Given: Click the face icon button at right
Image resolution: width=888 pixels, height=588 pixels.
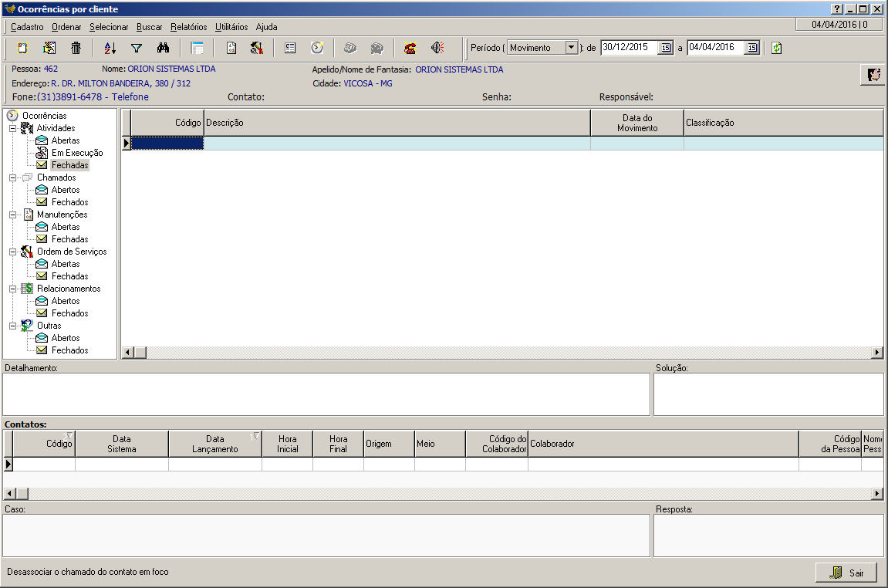Looking at the screenshot, I should point(873,75).
